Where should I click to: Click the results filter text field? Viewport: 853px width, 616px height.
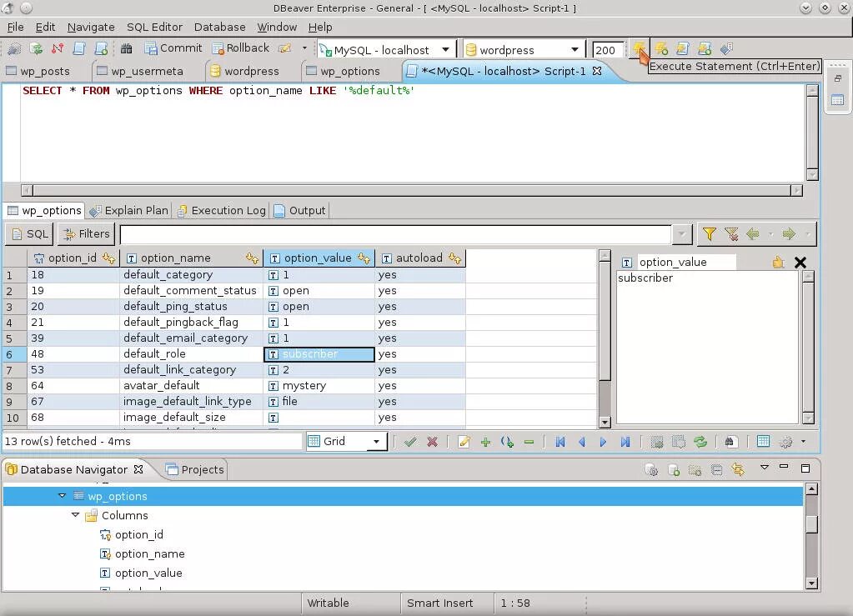(395, 234)
